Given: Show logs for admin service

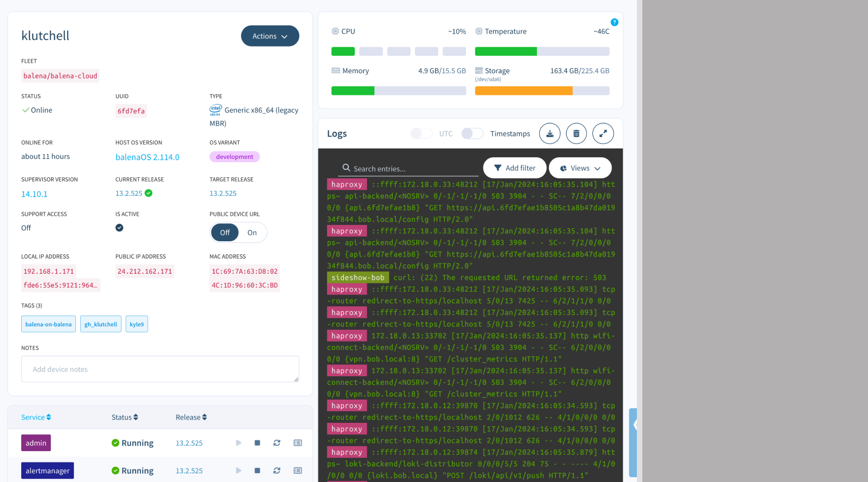Looking at the screenshot, I should point(298,443).
